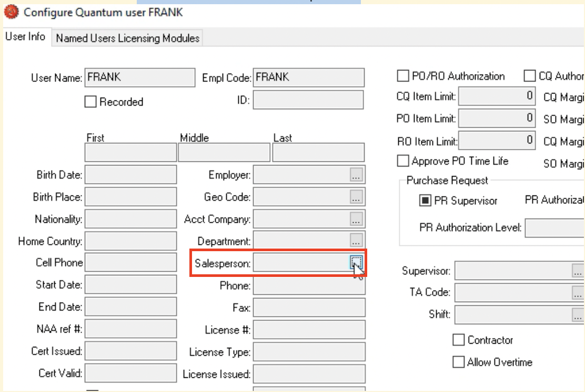Click the Empl Code field
Viewport: 585px width, 392px height.
tap(308, 77)
